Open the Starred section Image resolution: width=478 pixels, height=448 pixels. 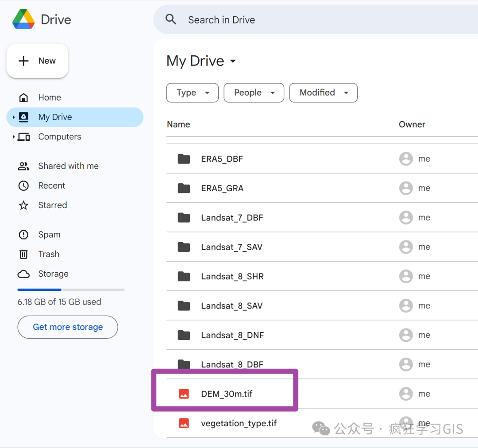(x=52, y=205)
